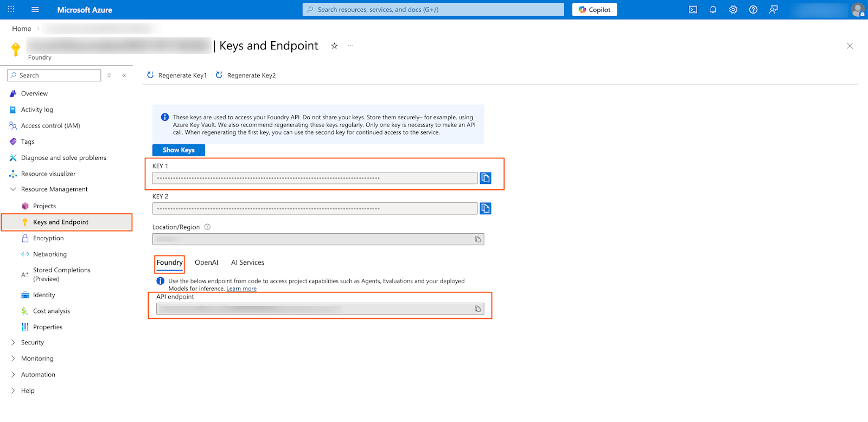Image resolution: width=868 pixels, height=422 pixels.
Task: Click the account avatar picture
Action: tap(858, 10)
